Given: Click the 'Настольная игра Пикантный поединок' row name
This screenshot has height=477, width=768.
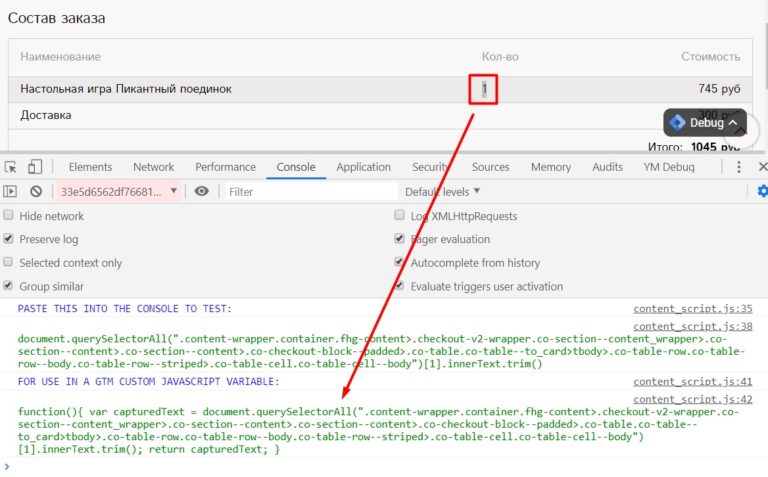Looking at the screenshot, I should click(x=126, y=89).
